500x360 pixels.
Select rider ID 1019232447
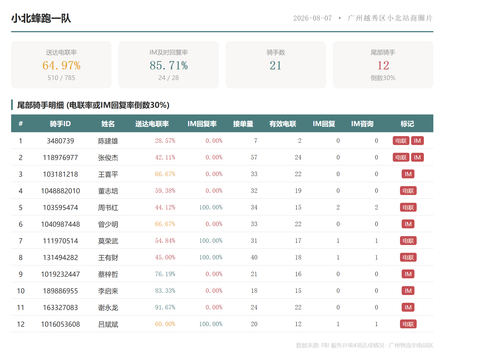(60, 274)
